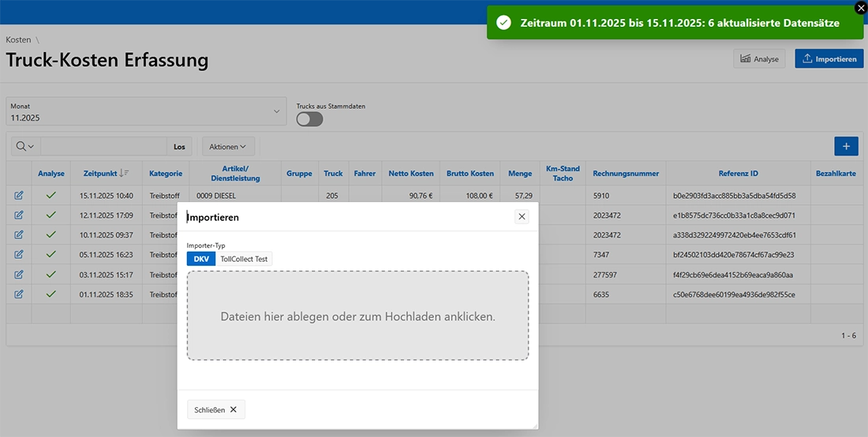
Task: Open the search column selector magnifier
Action: [x=25, y=147]
